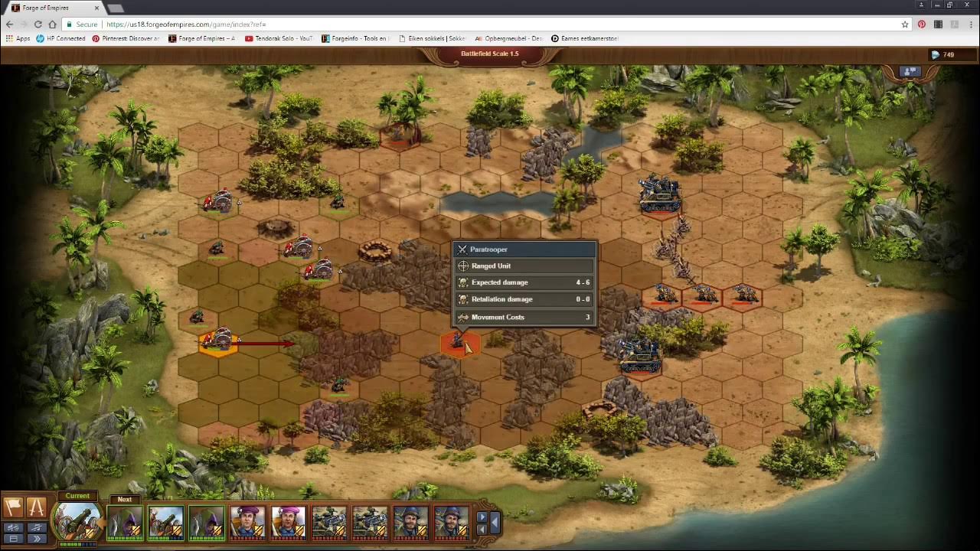Click the Battlefield Scale 1.5 banner
This screenshot has width=980, height=551.
(x=490, y=54)
